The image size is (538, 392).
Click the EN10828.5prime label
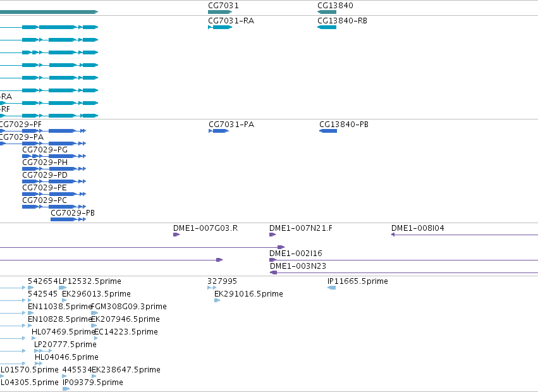(x=60, y=319)
